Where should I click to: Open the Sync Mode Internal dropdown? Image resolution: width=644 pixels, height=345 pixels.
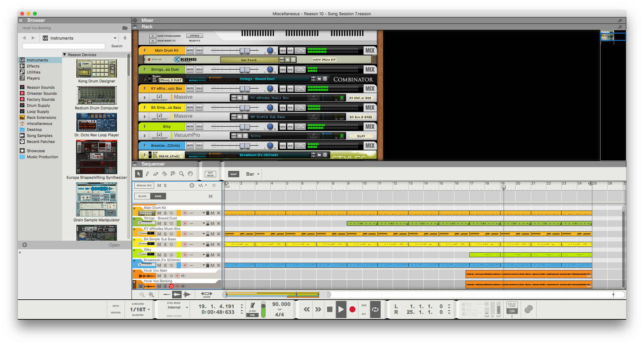(x=177, y=308)
